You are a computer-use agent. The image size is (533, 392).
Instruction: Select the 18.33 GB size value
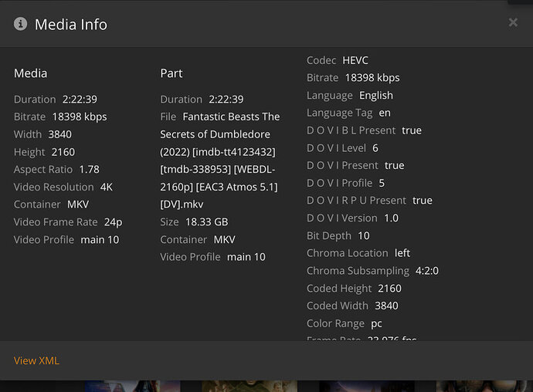tap(207, 221)
